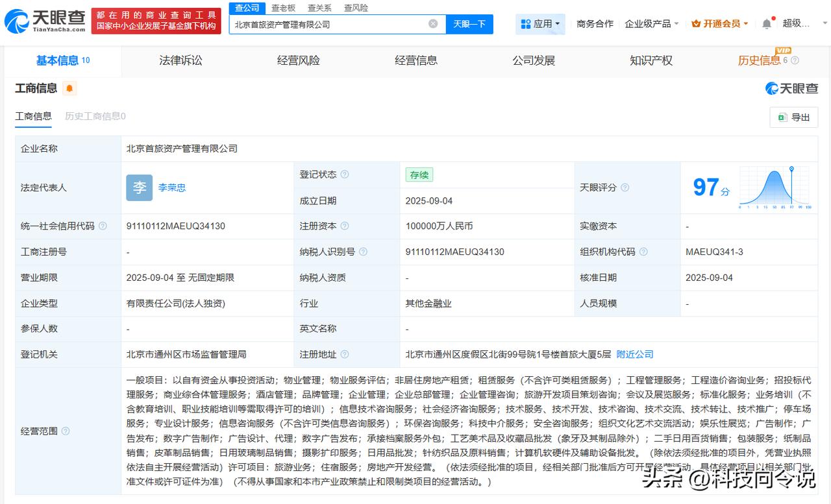831x504 pixels.
Task: Click the 97分 score distribution chart
Action: tap(775, 187)
